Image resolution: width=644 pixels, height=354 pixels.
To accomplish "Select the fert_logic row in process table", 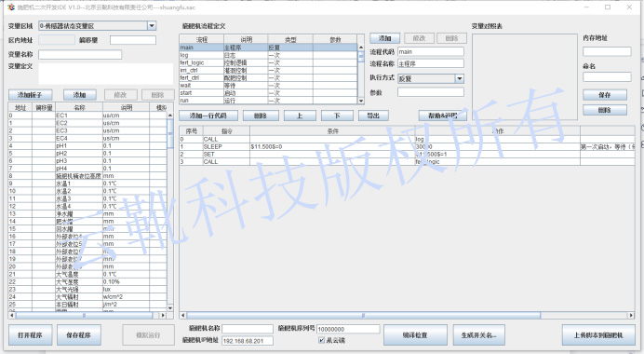I will point(269,63).
